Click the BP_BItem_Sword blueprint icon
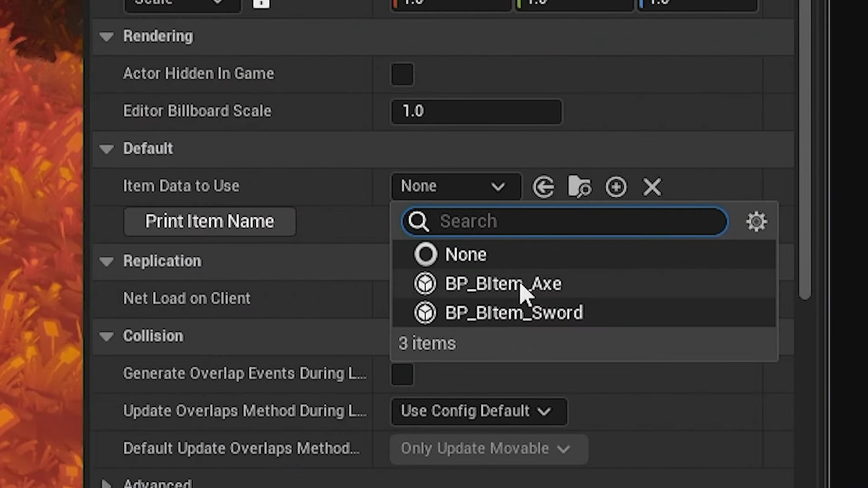 pyautogui.click(x=425, y=313)
